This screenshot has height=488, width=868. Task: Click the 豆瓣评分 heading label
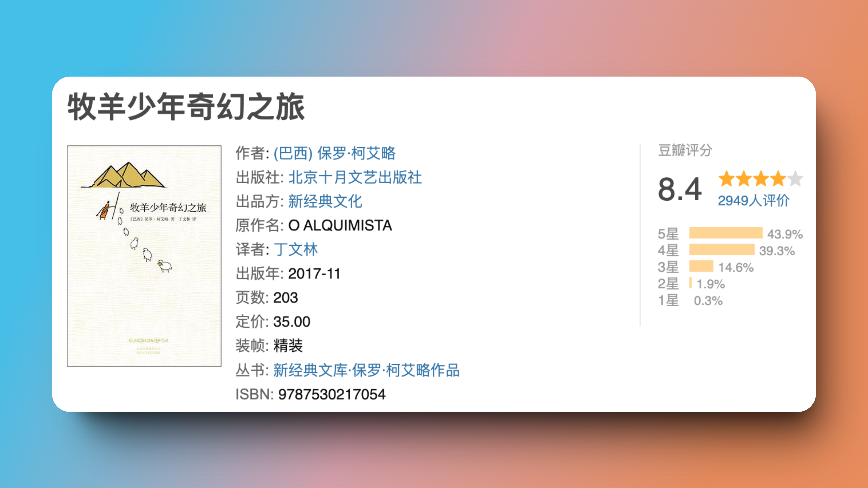coord(685,150)
